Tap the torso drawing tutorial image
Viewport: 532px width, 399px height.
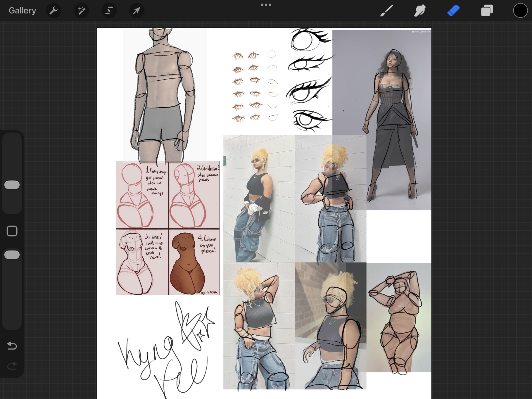tap(168, 228)
